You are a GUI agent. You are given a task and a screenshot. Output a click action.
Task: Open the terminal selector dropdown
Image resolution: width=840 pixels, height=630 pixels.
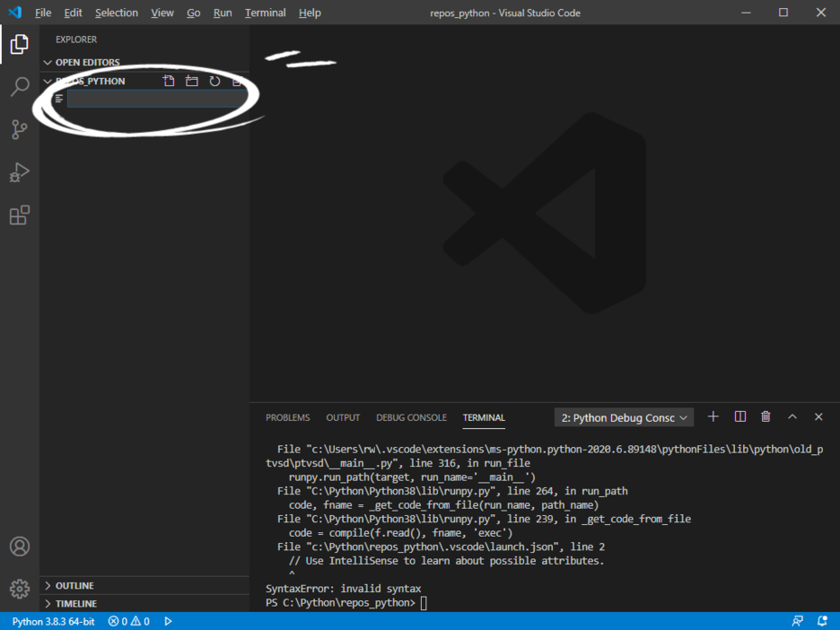[624, 418]
